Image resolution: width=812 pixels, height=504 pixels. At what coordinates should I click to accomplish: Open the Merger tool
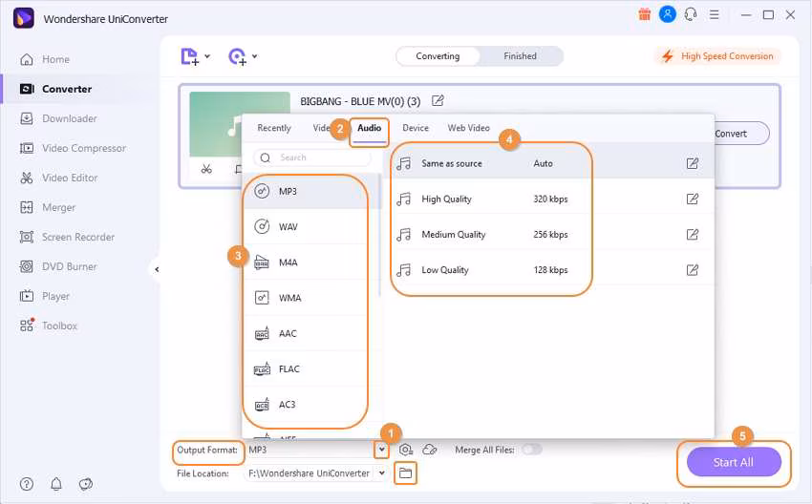(47, 207)
